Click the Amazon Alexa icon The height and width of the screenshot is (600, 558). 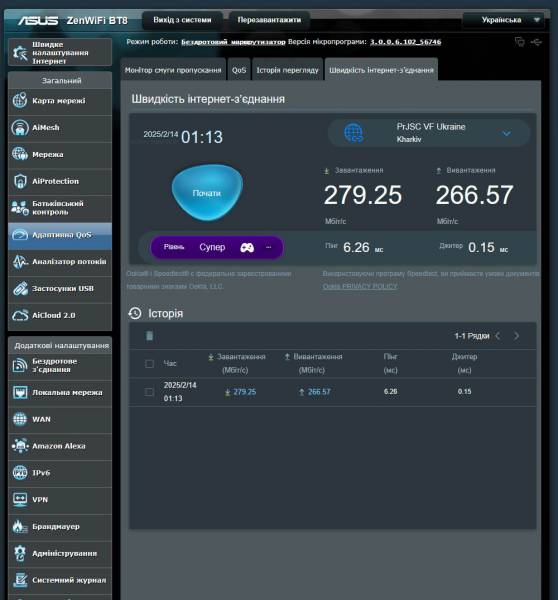click(x=20, y=446)
